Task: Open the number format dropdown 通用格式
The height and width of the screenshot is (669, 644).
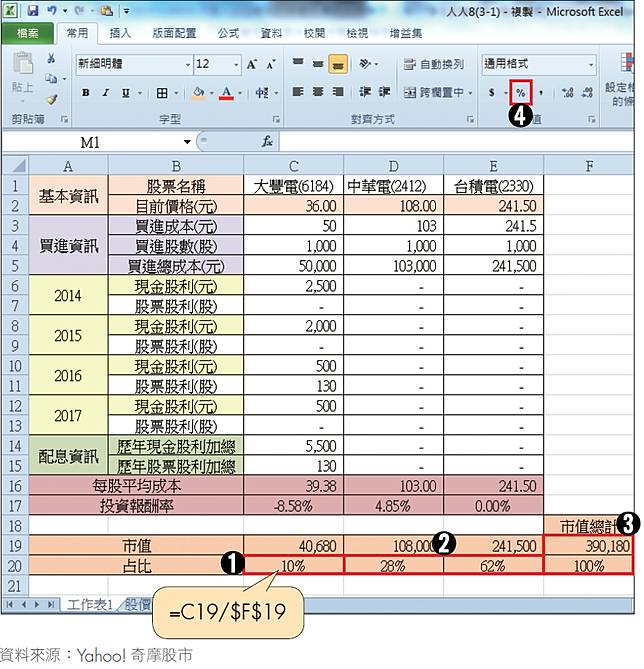Action: [x=591, y=65]
